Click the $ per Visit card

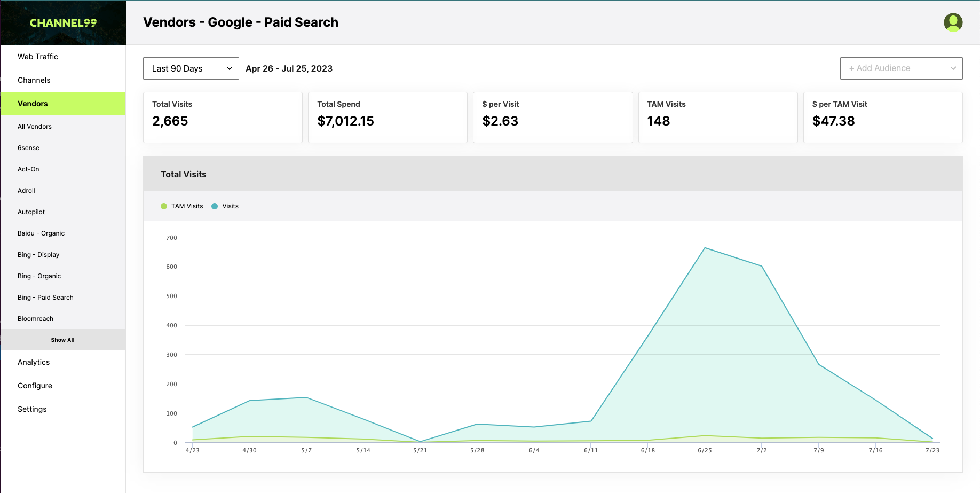[552, 118]
